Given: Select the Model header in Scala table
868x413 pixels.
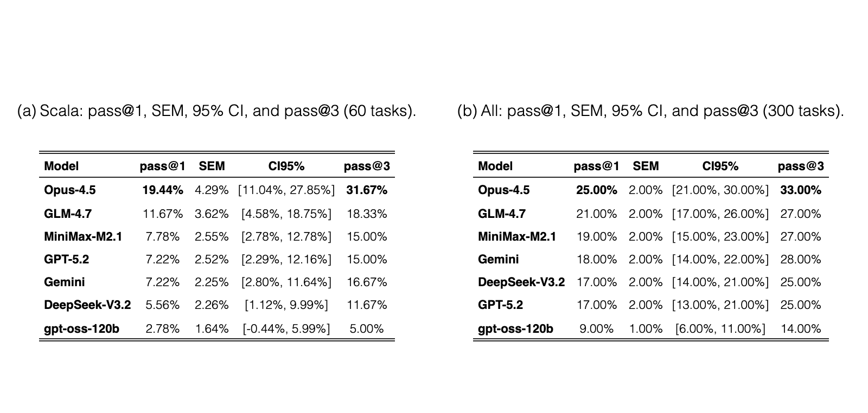Looking at the screenshot, I should point(61,166).
